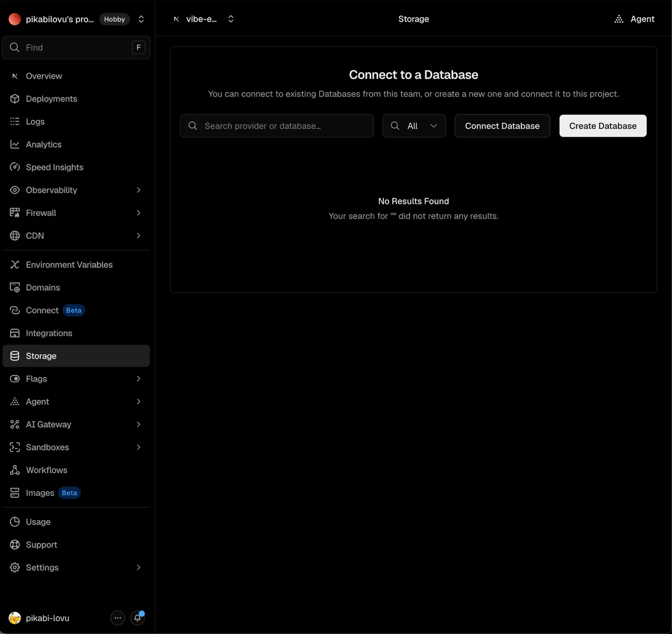Click the Domains icon in sidebar

coord(15,287)
